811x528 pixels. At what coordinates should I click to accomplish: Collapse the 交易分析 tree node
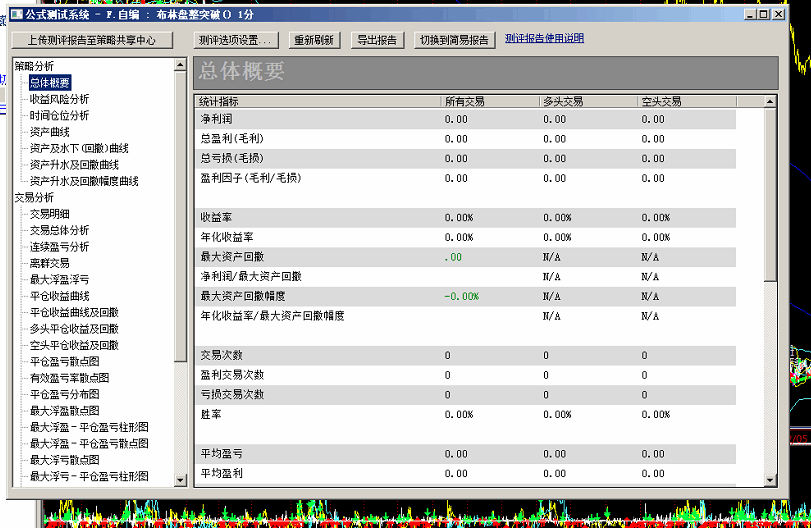coord(34,197)
